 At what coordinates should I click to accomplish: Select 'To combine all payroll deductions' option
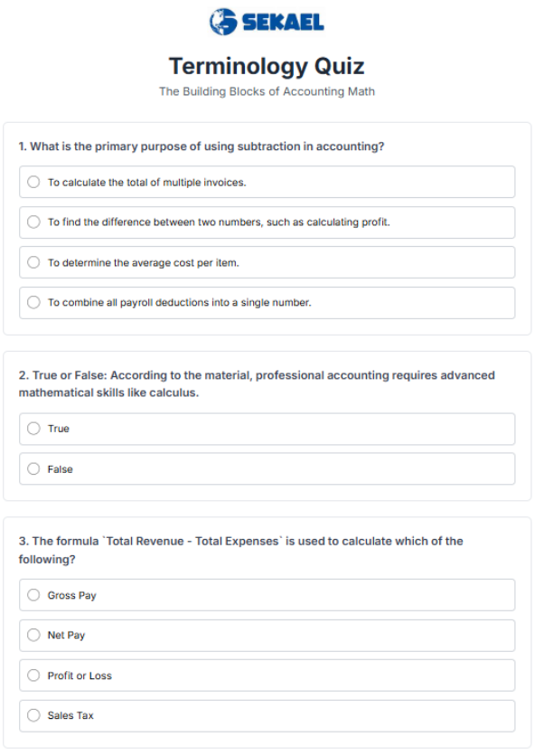click(179, 303)
